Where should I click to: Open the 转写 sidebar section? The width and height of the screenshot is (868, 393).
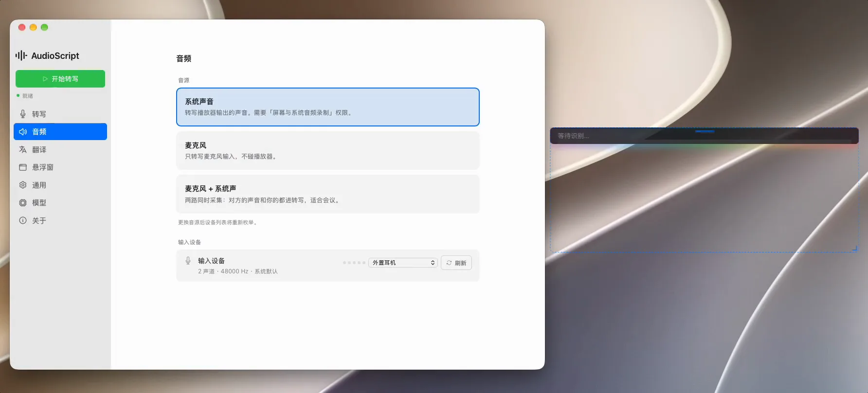(60, 114)
